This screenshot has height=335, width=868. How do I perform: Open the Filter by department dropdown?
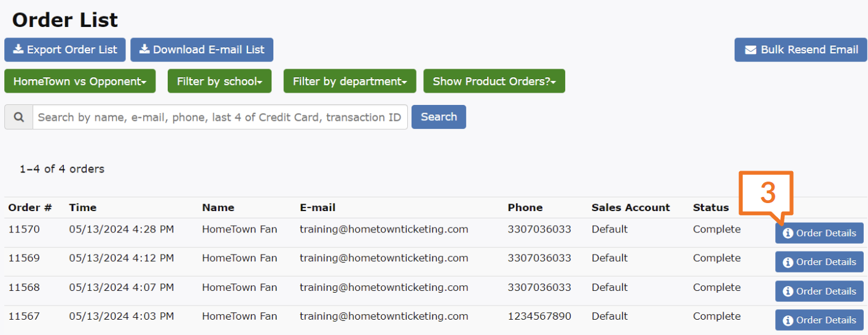pos(350,82)
